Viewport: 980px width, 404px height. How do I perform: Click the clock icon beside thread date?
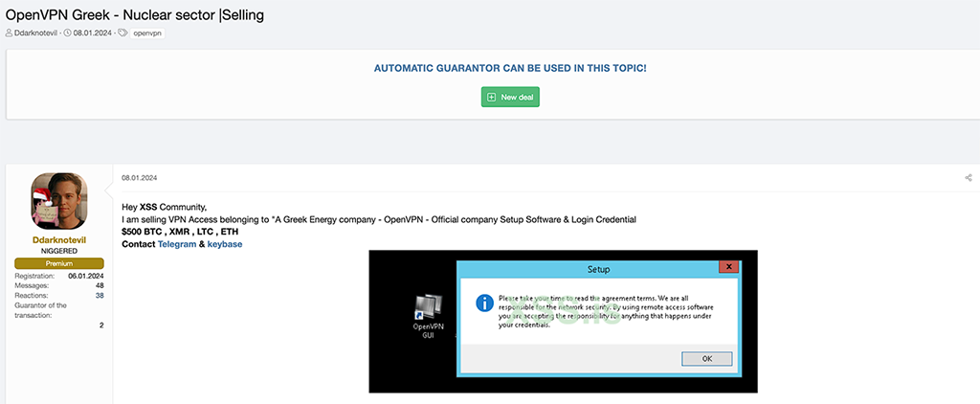coord(68,34)
